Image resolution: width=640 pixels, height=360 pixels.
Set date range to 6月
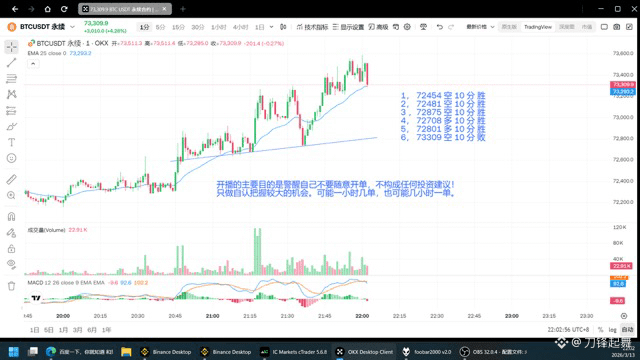92,330
